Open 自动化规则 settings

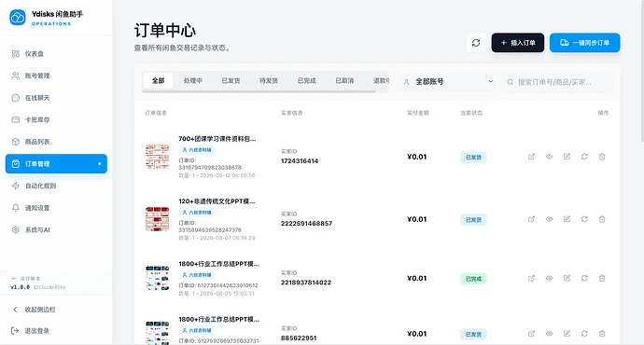pos(56,186)
